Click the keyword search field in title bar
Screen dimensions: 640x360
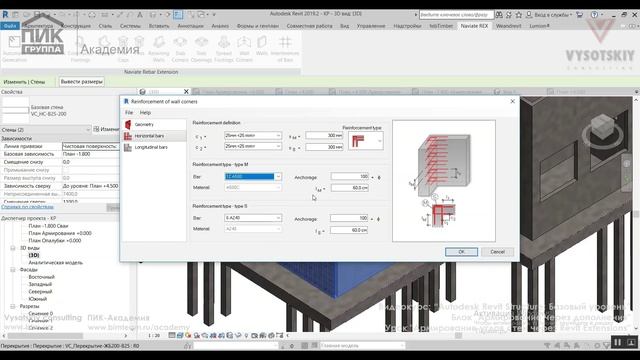[x=456, y=15]
